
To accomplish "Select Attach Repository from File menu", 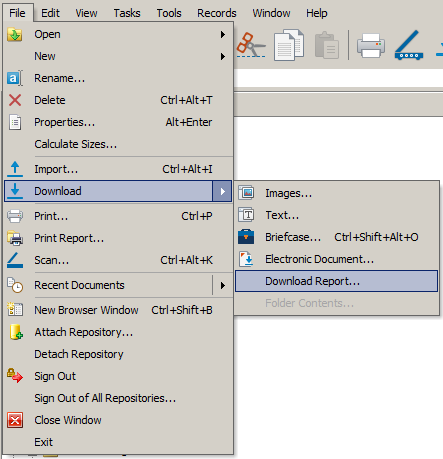I will click(x=118, y=332).
